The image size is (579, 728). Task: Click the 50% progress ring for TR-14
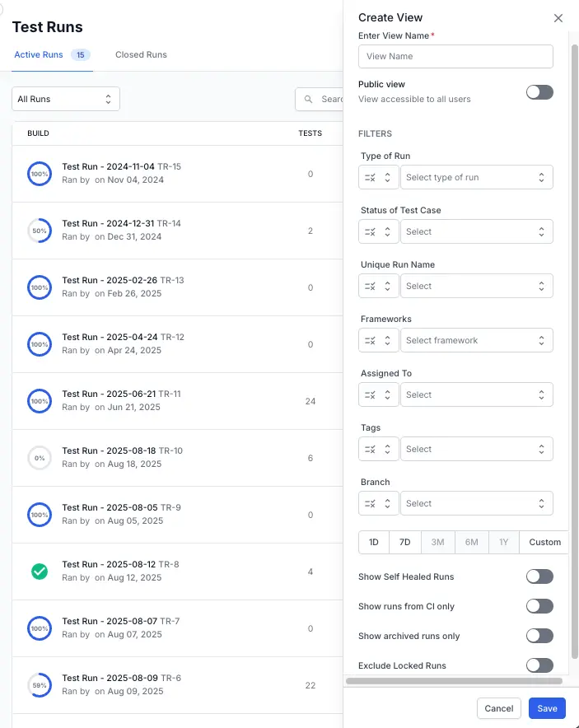pyautogui.click(x=40, y=231)
